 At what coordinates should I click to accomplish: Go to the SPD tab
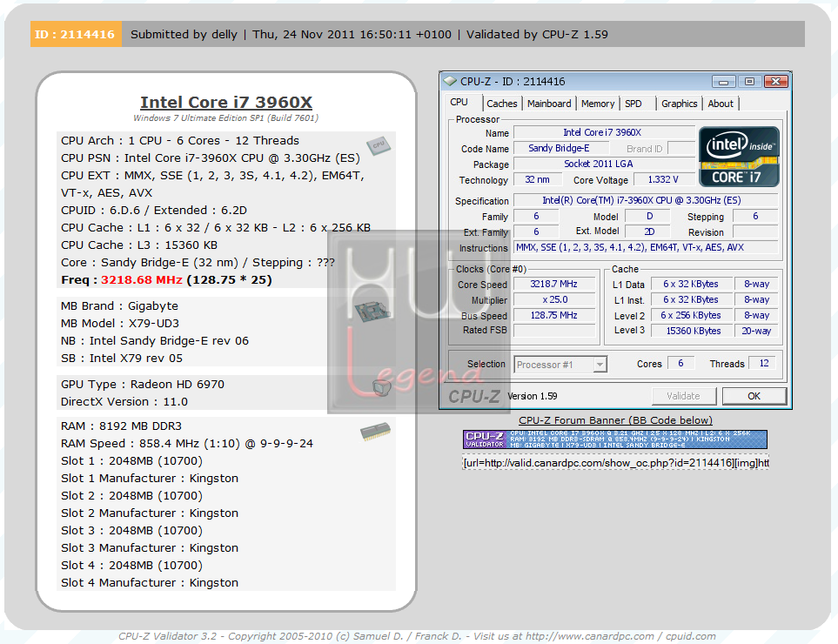(x=634, y=104)
